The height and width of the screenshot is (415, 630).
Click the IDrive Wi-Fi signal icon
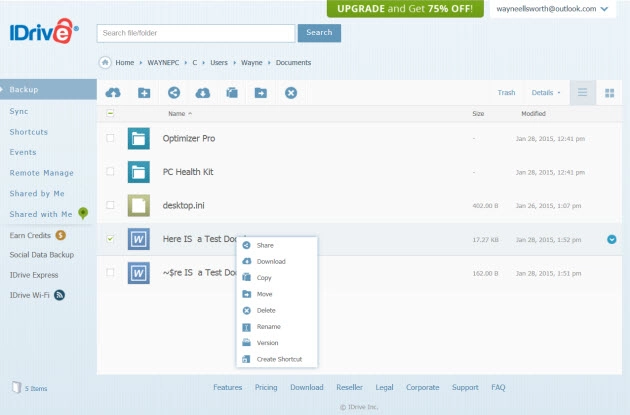click(59, 295)
